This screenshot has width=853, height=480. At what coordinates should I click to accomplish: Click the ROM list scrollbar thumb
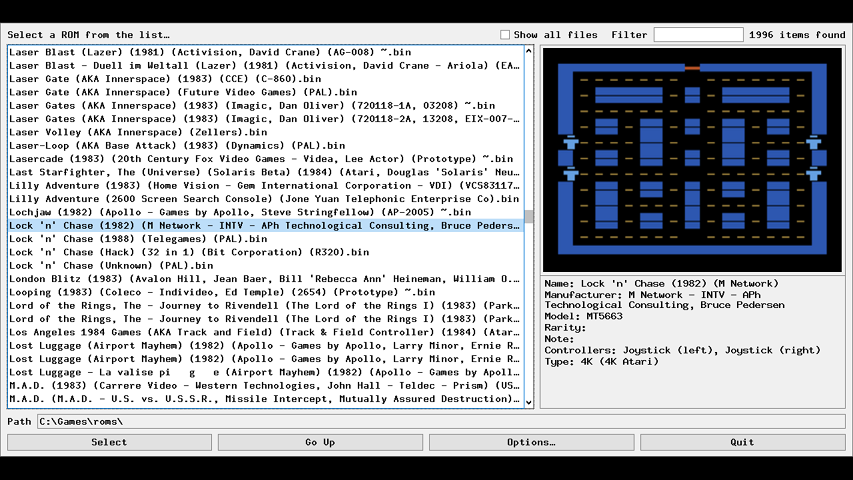pyautogui.click(x=529, y=217)
